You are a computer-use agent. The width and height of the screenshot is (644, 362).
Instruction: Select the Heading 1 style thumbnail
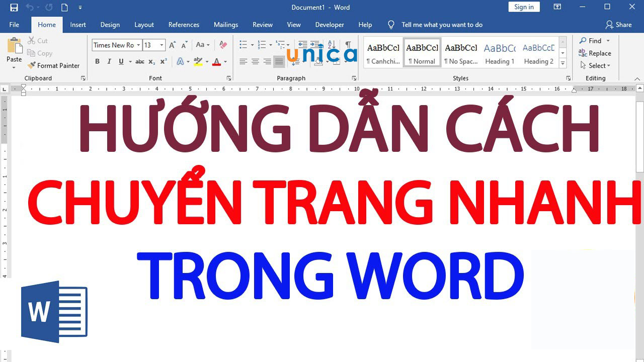pos(500,52)
